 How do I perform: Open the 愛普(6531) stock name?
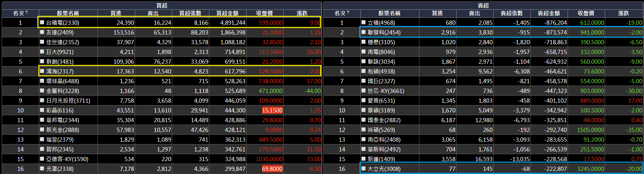381,101
